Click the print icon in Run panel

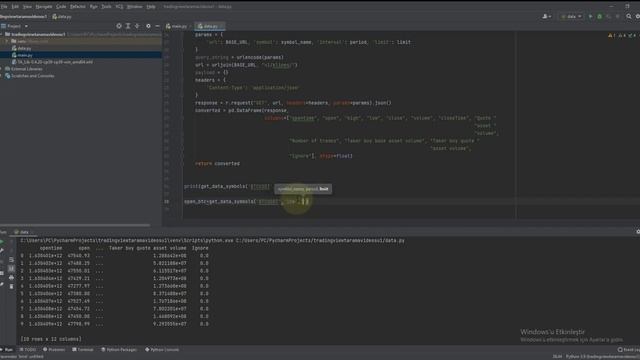11,278
